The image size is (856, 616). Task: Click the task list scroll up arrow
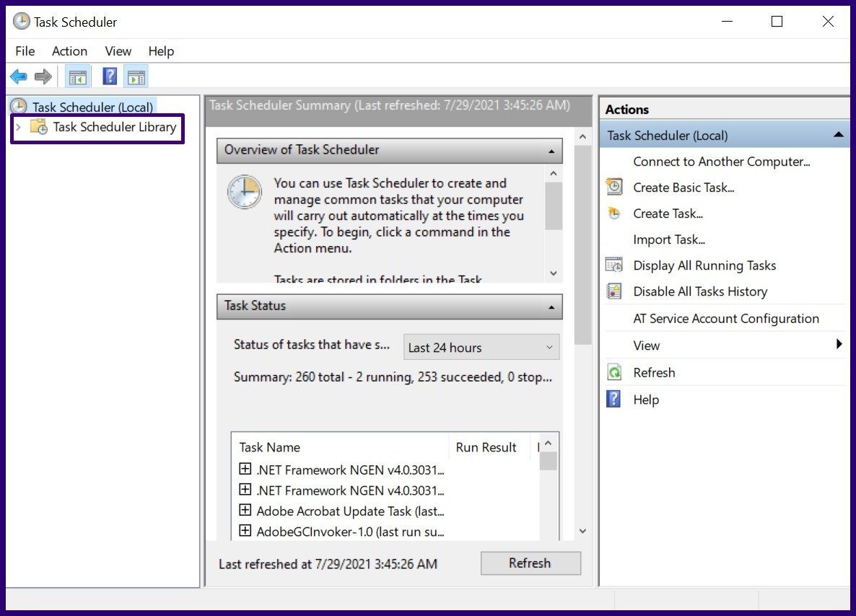click(x=549, y=443)
